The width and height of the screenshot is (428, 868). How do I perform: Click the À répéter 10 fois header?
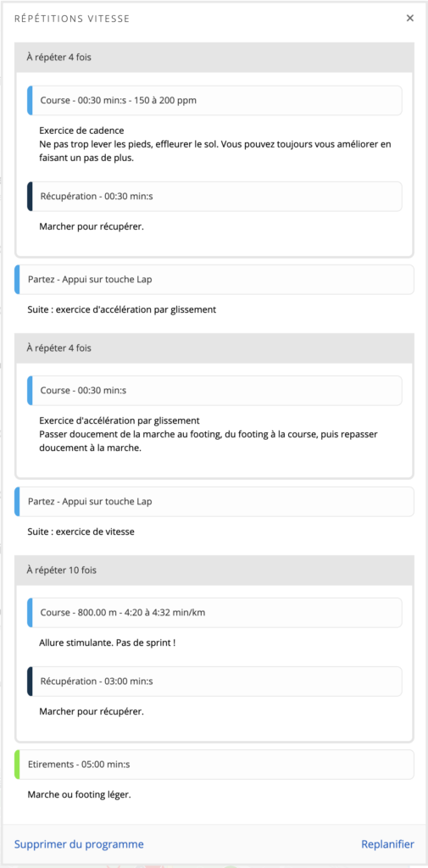214,570
